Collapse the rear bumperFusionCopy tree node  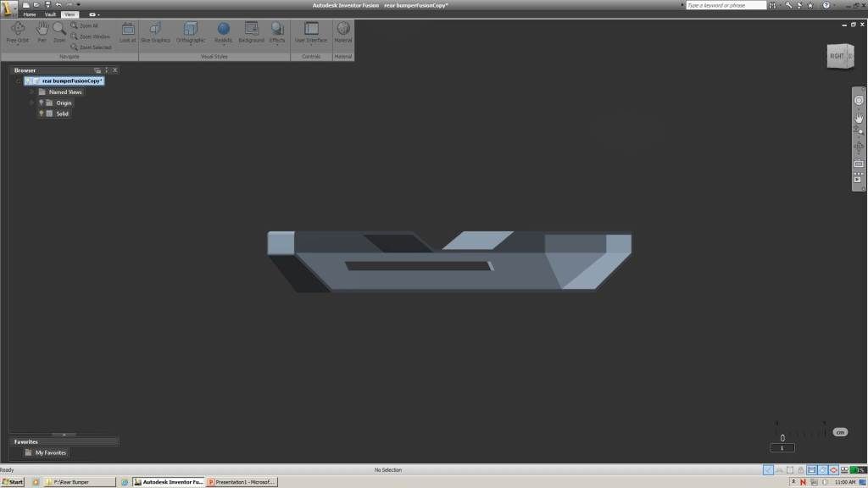[x=19, y=80]
